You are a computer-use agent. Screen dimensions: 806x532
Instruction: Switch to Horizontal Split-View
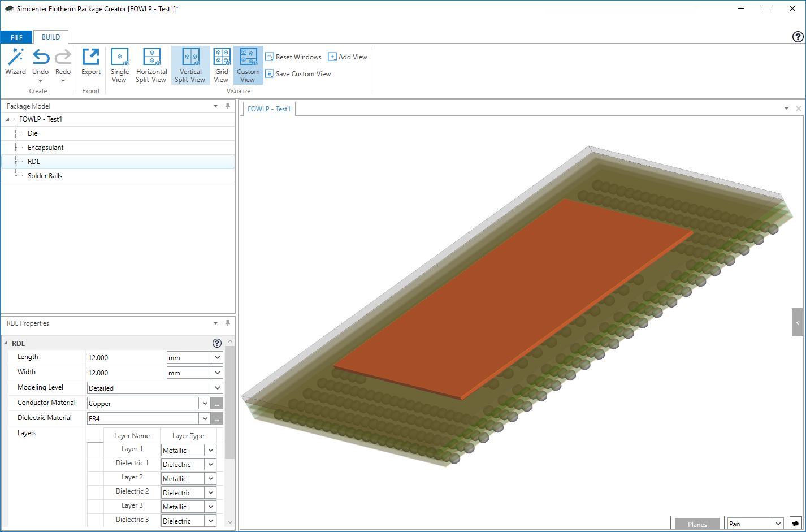click(x=151, y=66)
